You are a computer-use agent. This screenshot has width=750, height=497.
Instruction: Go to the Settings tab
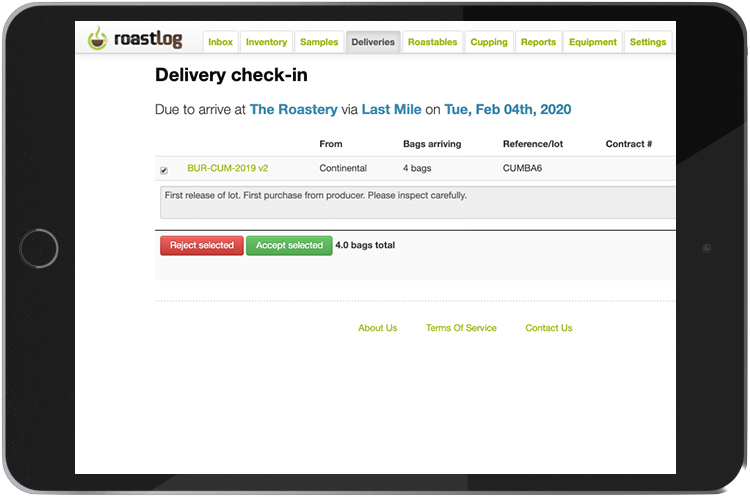point(647,42)
